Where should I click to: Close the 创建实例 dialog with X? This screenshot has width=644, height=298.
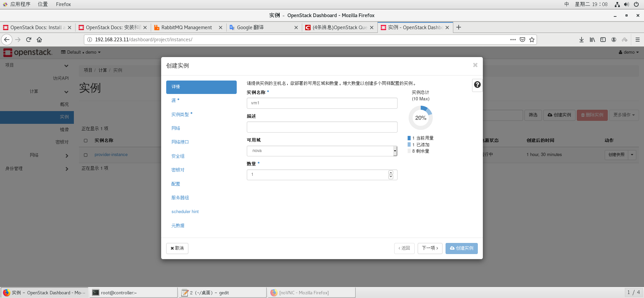[475, 65]
